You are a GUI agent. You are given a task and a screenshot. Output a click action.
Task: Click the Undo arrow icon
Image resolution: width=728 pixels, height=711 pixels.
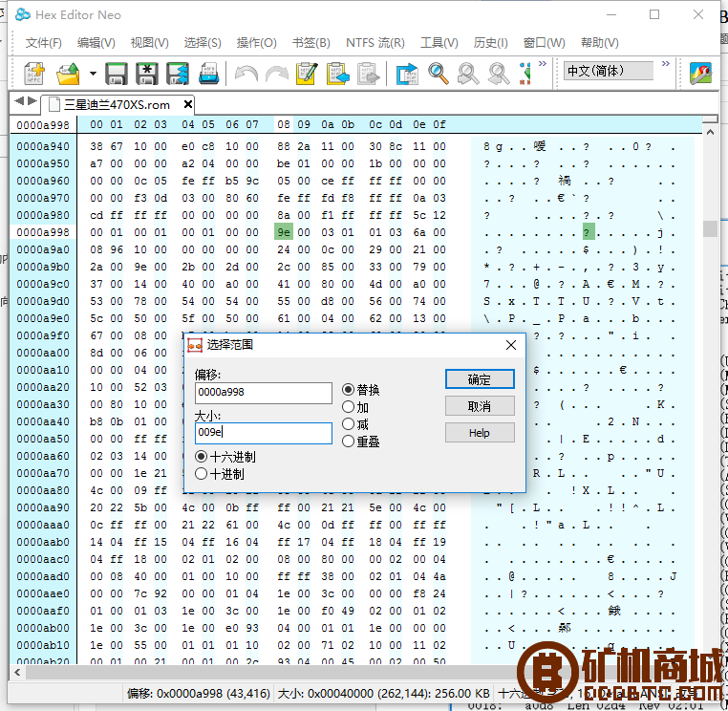click(x=246, y=74)
